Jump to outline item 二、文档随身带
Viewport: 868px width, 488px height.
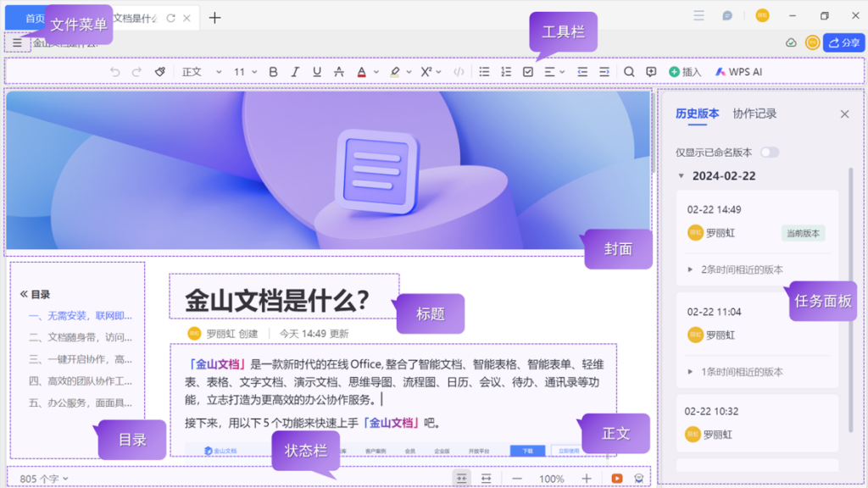click(x=81, y=337)
